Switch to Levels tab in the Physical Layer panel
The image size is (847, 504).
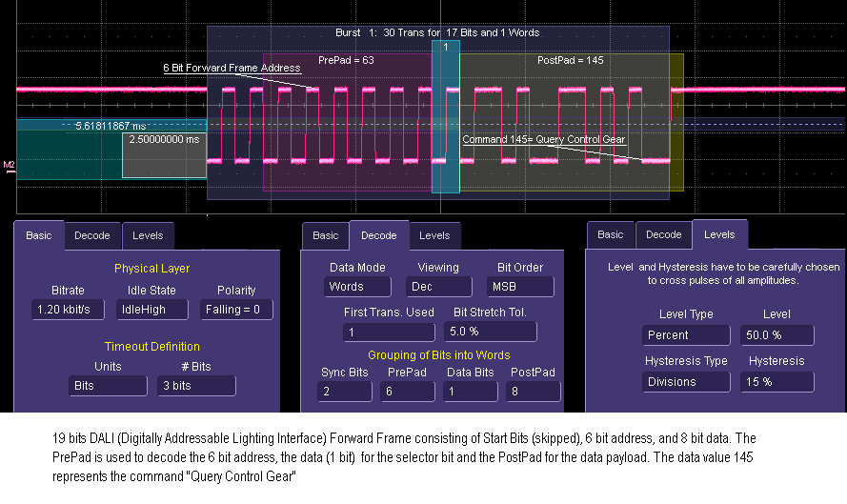tap(147, 235)
